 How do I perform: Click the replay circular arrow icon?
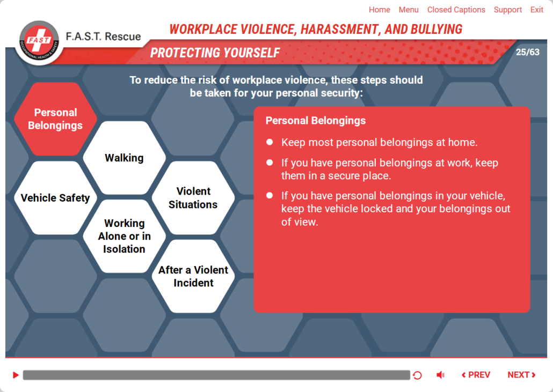click(417, 375)
